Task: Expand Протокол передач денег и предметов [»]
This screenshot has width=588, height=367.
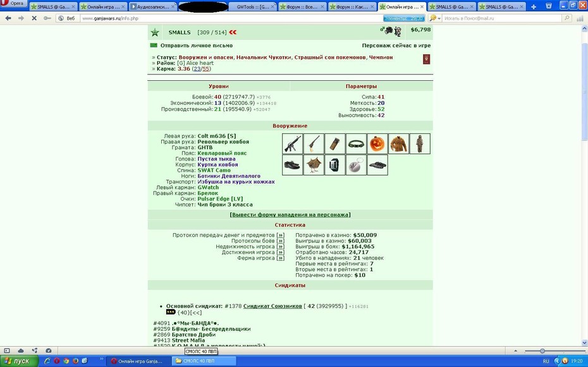Action: 281,235
